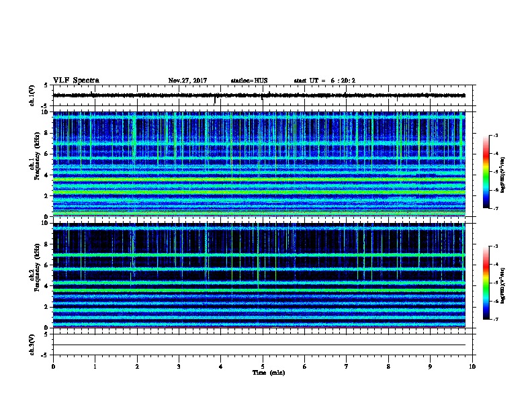This screenshot has height=411, width=532.
Task: Click inside the ch.1 frequency spectrogram
Action: pyautogui.click(x=259, y=164)
